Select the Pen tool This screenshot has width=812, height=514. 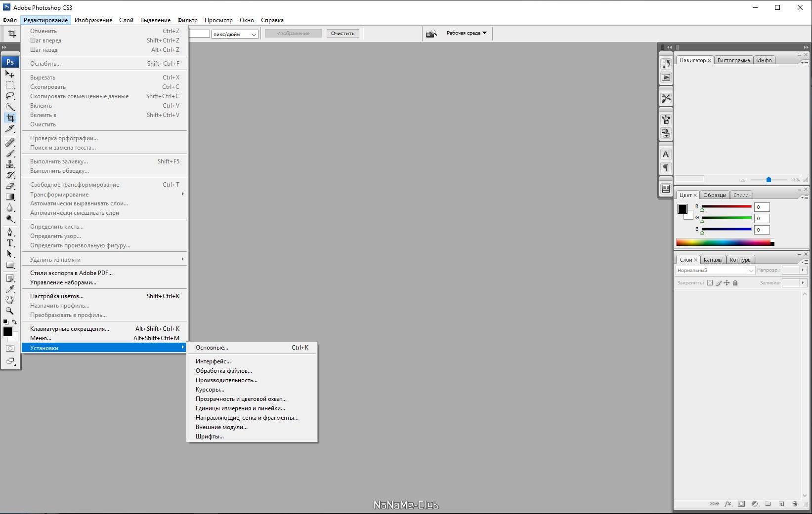(x=10, y=232)
